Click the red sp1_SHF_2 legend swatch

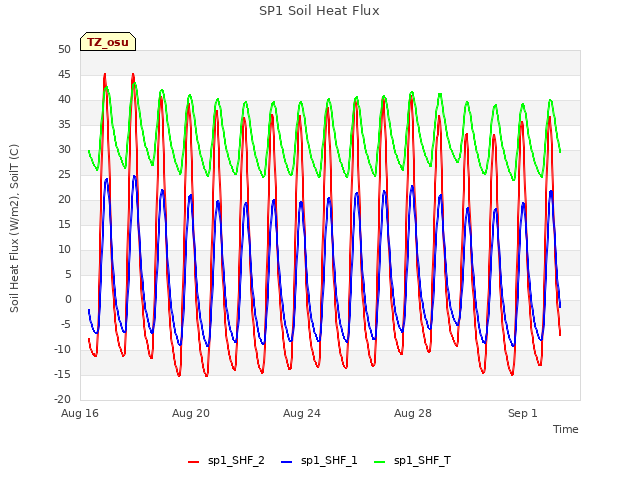click(193, 462)
